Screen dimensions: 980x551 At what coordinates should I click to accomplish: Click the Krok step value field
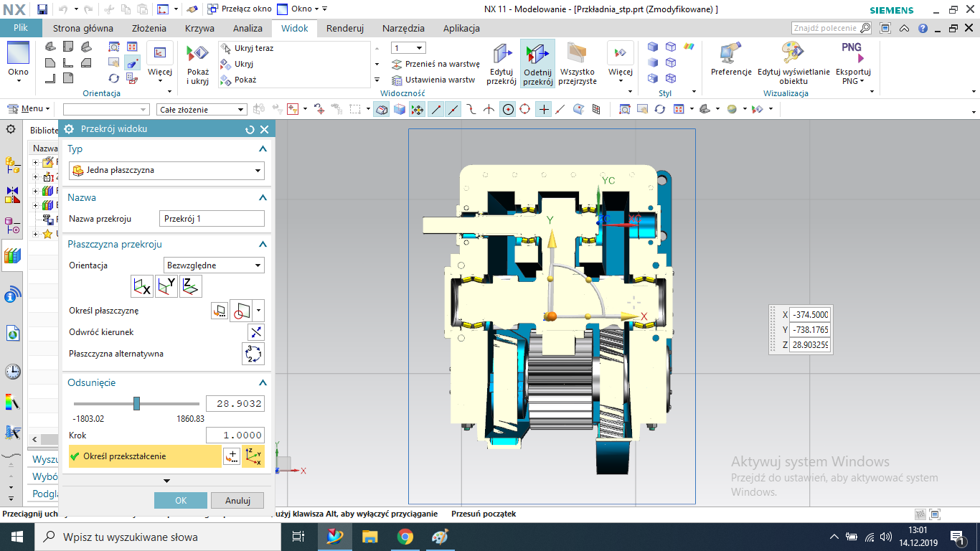235,435
